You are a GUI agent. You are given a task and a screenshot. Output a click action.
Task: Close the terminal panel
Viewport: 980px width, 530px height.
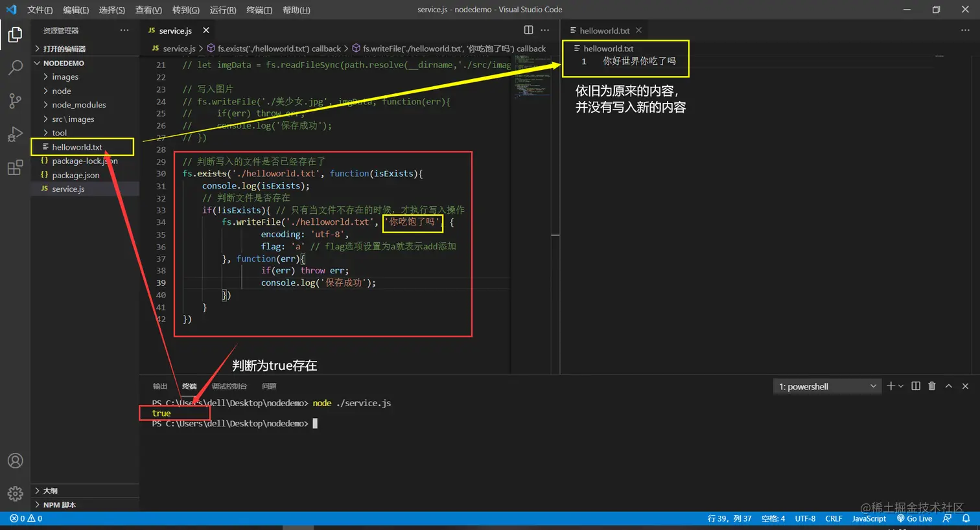click(965, 386)
